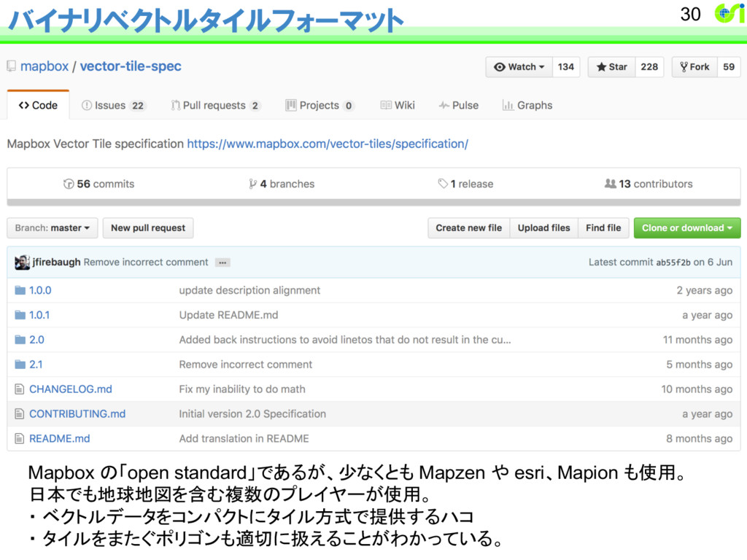This screenshot has height=560, width=747.
Task: Open commit 'Initial version 2.0 Specification'
Action: [x=252, y=414]
